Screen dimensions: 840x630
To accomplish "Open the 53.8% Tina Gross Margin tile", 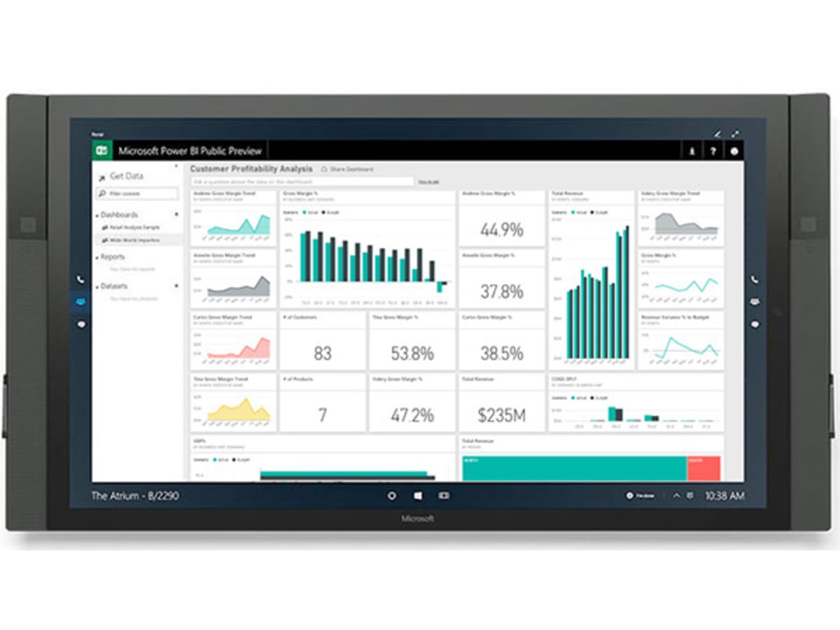I will point(412,341).
